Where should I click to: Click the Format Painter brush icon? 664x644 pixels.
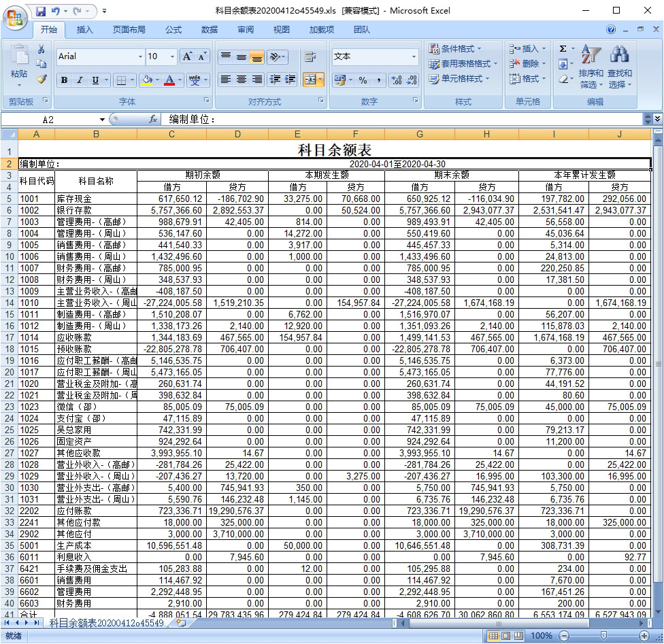coord(41,80)
